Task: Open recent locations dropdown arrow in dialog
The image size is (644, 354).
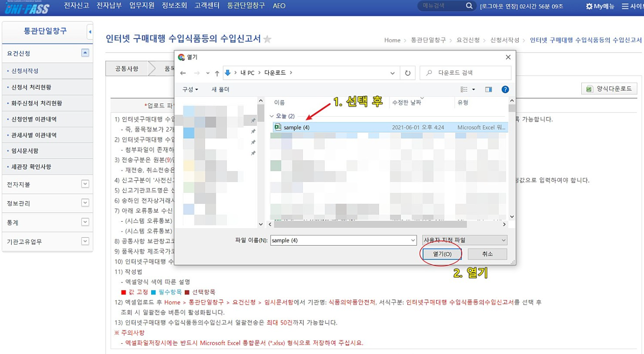Action: coord(207,73)
